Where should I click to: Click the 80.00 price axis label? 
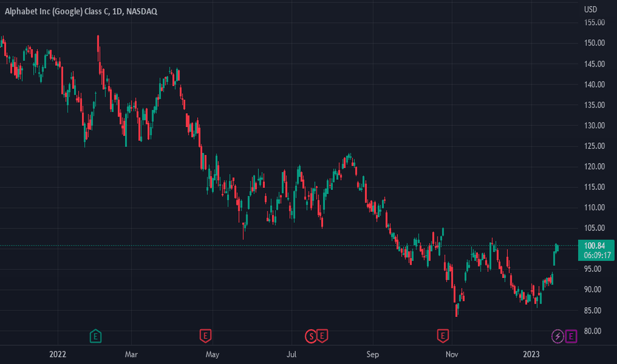[593, 332]
